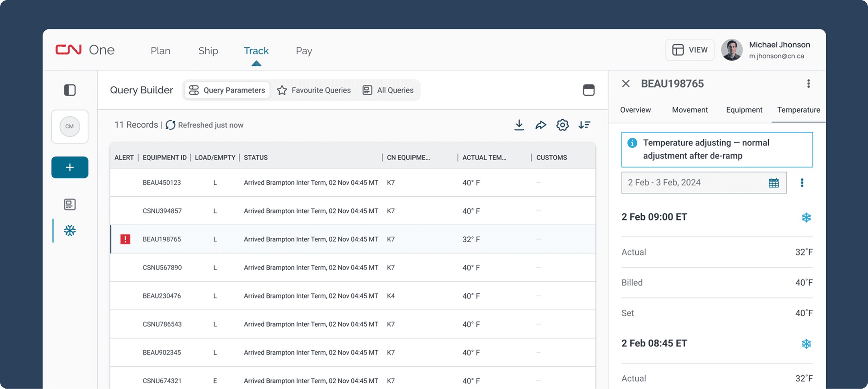Sort by CN EQUIPME... column header
This screenshot has height=389, width=868.
pyautogui.click(x=408, y=158)
